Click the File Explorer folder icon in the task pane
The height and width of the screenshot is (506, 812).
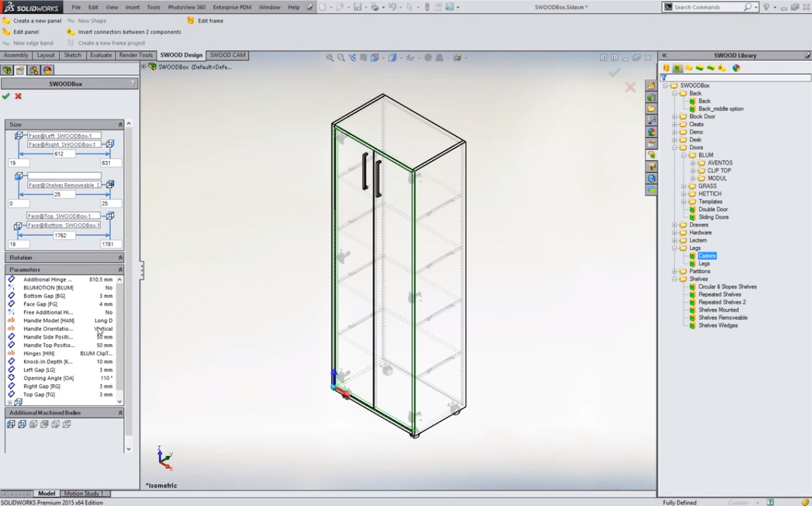click(x=651, y=109)
